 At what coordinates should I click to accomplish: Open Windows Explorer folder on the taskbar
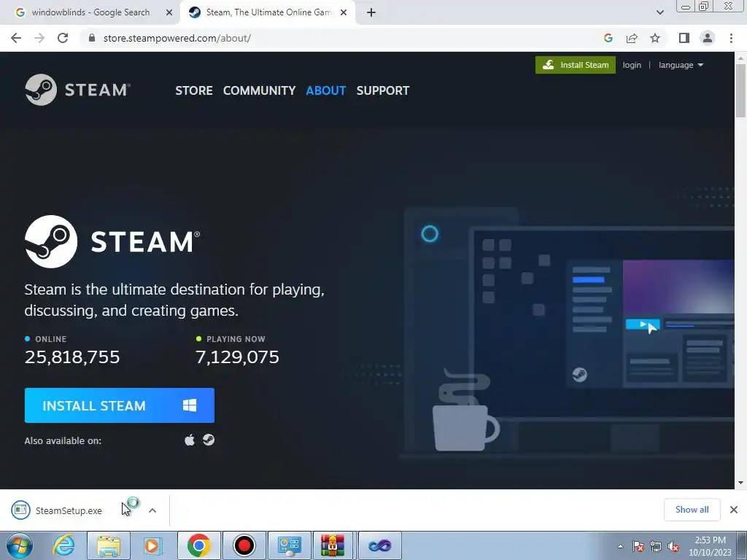(109, 545)
